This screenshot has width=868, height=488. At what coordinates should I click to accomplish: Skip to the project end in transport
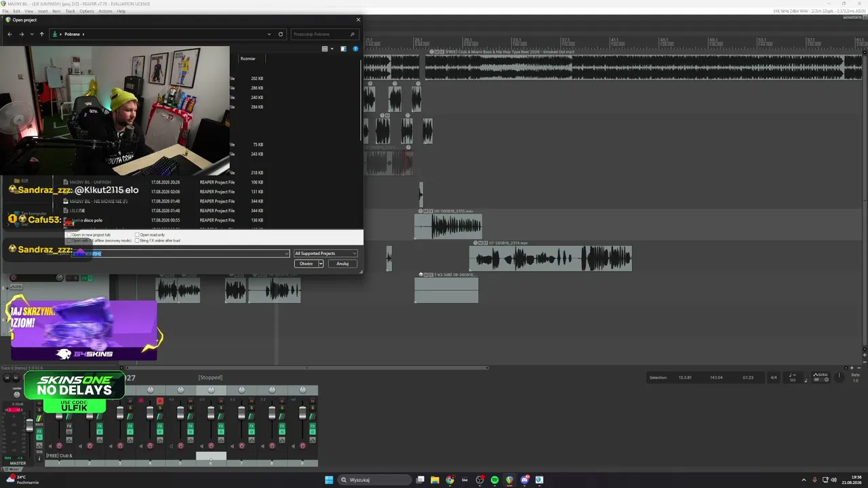pos(16,378)
